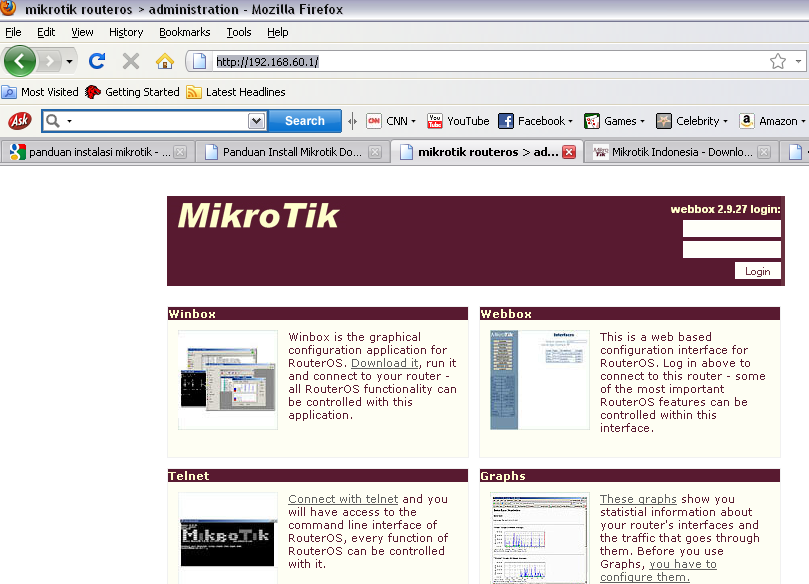
Task: Open the View menu
Action: click(x=83, y=33)
